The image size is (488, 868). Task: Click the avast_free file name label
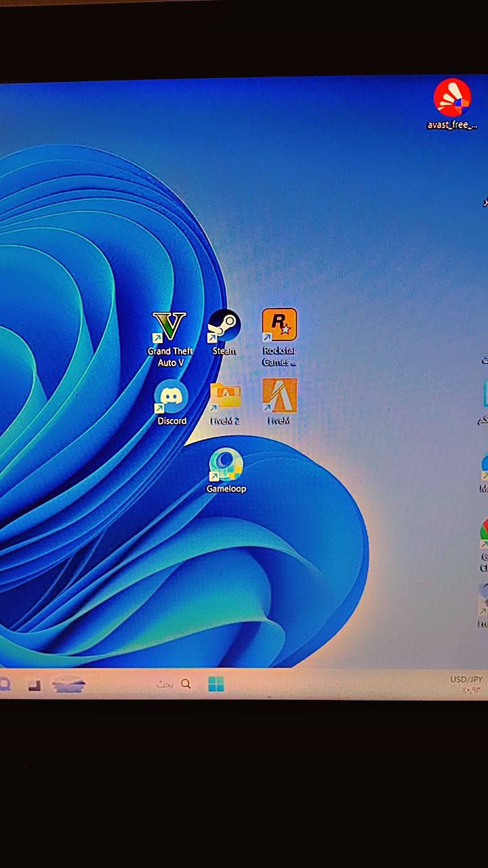452,125
